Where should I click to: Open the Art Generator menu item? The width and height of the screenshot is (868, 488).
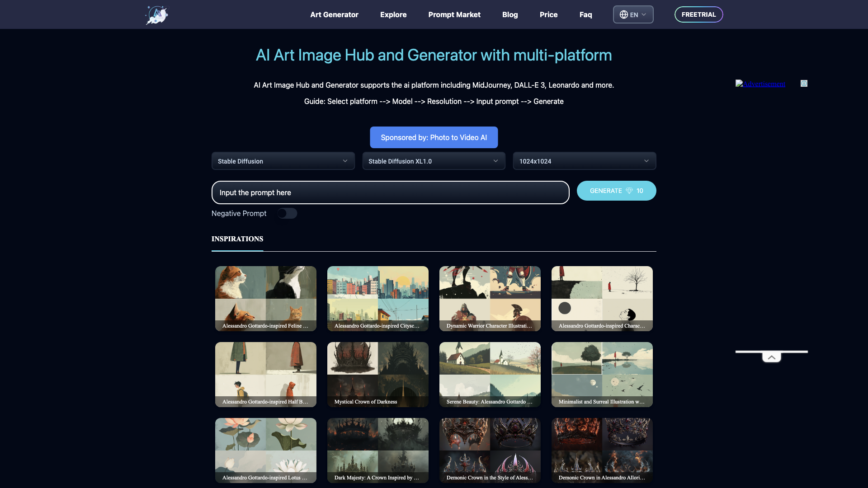coord(334,14)
